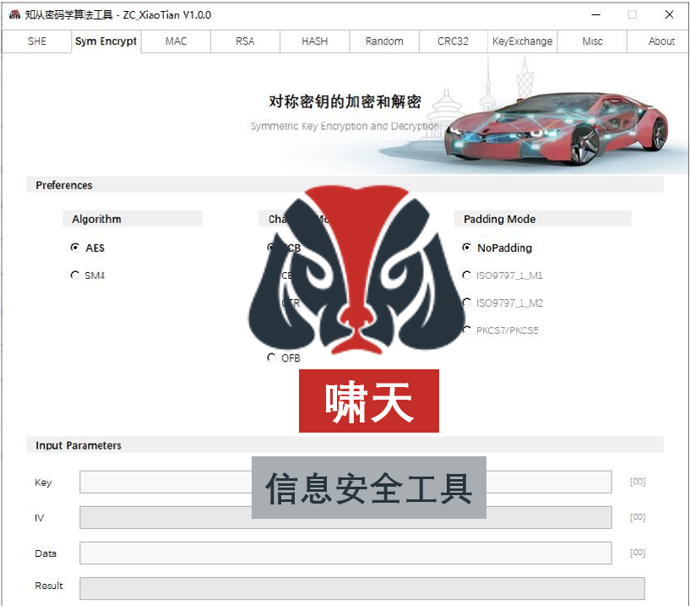Choose the ISO9797_1_M2 padding mode
Viewport: 690px width, 616px height.
pyautogui.click(x=465, y=302)
